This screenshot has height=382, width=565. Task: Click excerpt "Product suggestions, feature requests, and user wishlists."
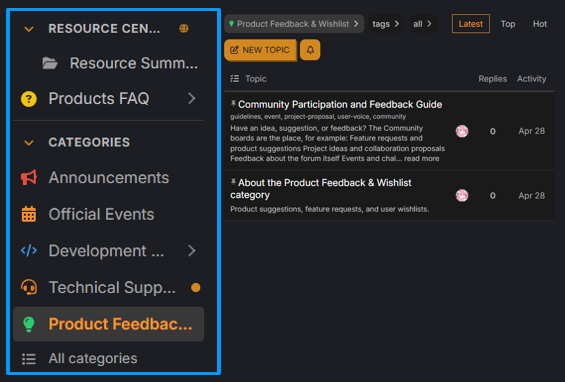[330, 209]
